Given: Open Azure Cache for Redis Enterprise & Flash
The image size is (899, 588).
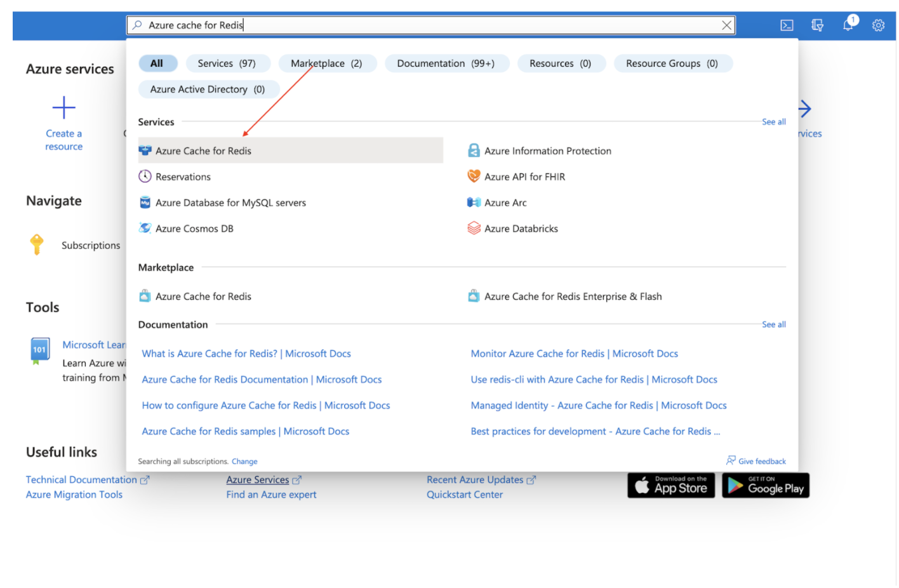Looking at the screenshot, I should point(573,297).
